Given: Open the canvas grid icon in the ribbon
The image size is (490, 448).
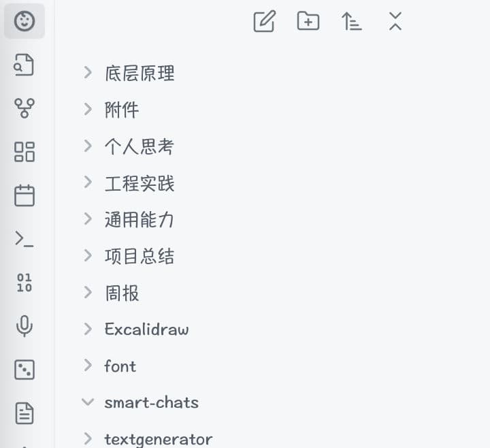Looking at the screenshot, I should pyautogui.click(x=24, y=152).
